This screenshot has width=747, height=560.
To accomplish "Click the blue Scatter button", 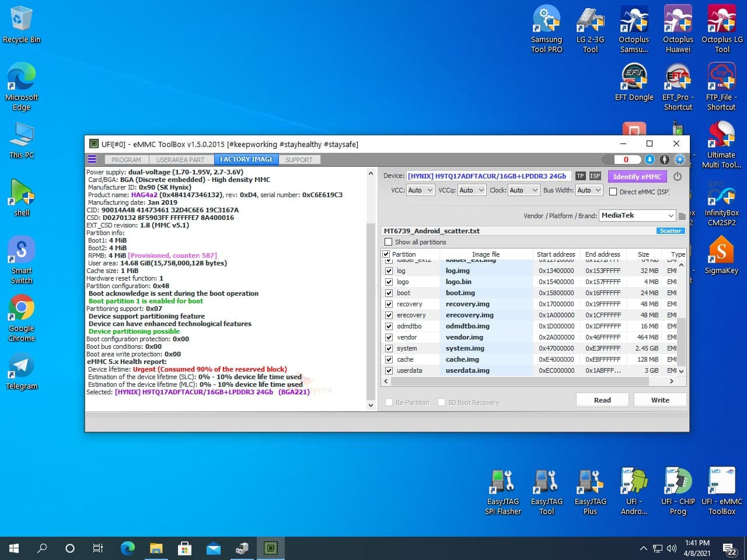I will click(x=670, y=231).
